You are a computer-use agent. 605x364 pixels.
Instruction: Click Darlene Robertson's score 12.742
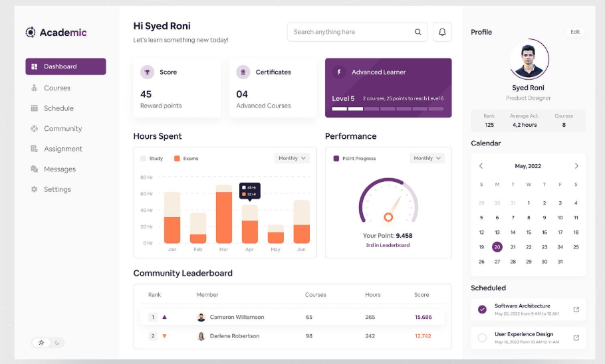423,336
